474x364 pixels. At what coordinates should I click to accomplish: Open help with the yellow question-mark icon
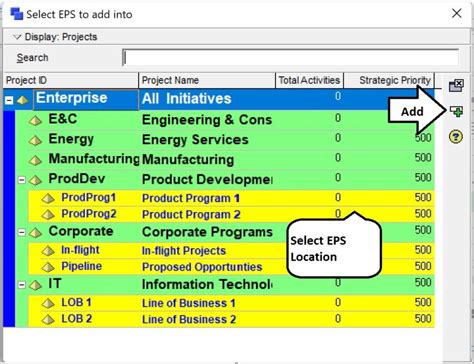(456, 136)
